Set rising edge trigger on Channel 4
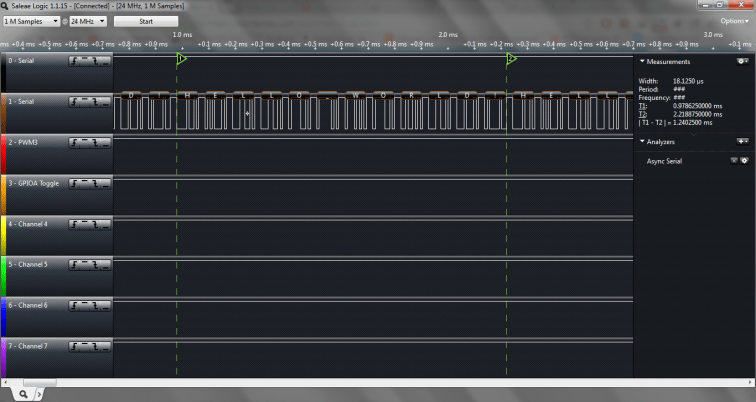This screenshot has width=756, height=402. (x=75, y=223)
